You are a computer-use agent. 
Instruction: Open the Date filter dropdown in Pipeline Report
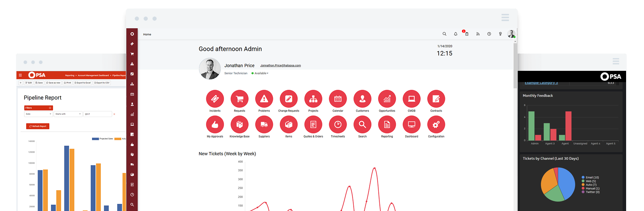click(x=38, y=114)
